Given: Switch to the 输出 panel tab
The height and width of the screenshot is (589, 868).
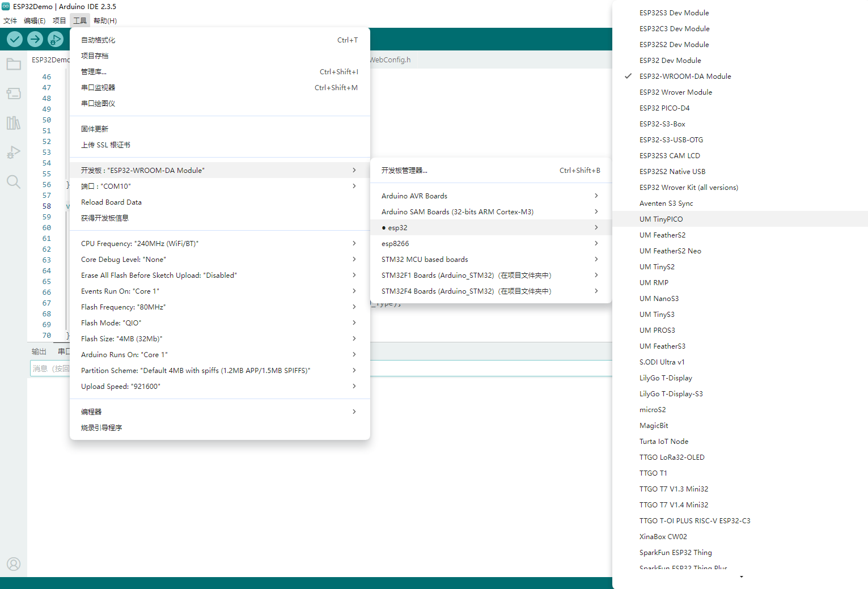Looking at the screenshot, I should (x=39, y=351).
